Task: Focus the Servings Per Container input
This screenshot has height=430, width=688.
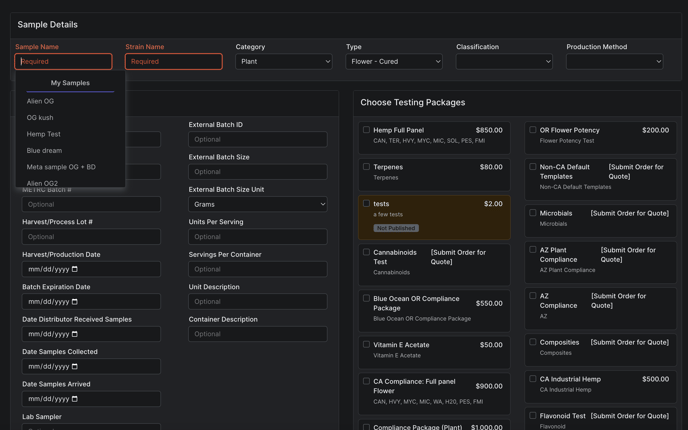Action: tap(258, 269)
